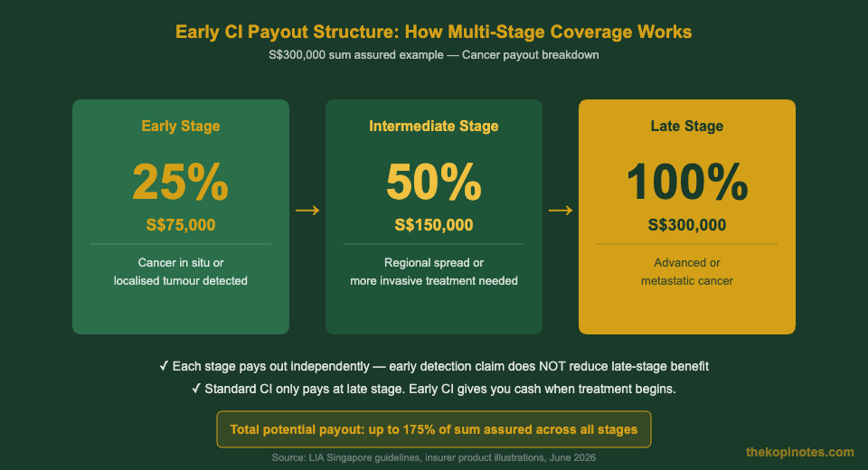Select the 'Late Stage' card heading
Viewport: 868px width, 470px height.
coord(687,127)
